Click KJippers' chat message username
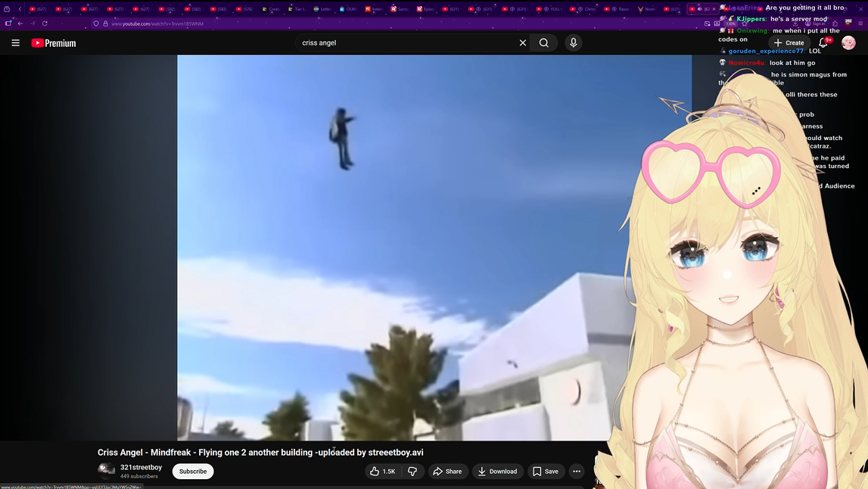868x489 pixels. (751, 19)
